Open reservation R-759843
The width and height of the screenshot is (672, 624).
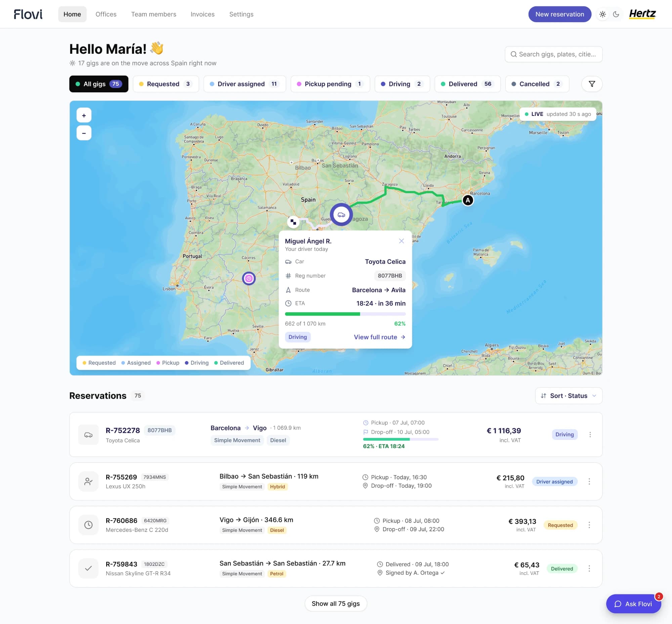(335, 569)
